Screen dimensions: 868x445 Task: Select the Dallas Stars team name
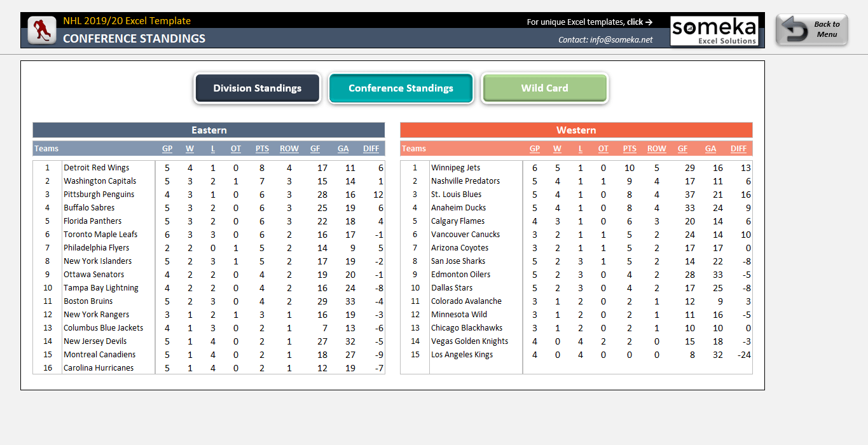(x=452, y=288)
